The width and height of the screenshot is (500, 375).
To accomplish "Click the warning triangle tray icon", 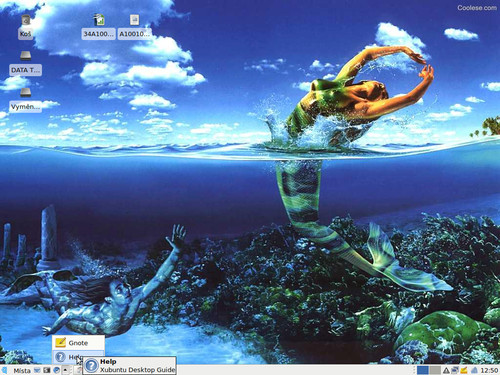I will pyautogui.click(x=446, y=370).
